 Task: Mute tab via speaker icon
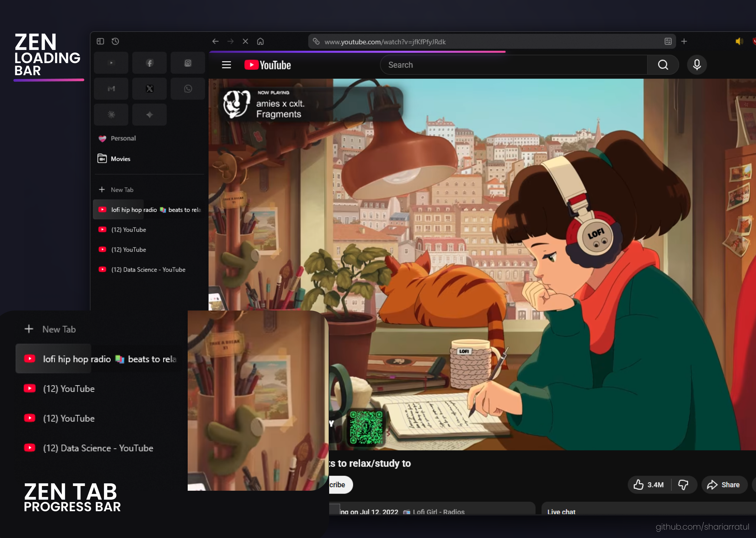pos(739,42)
